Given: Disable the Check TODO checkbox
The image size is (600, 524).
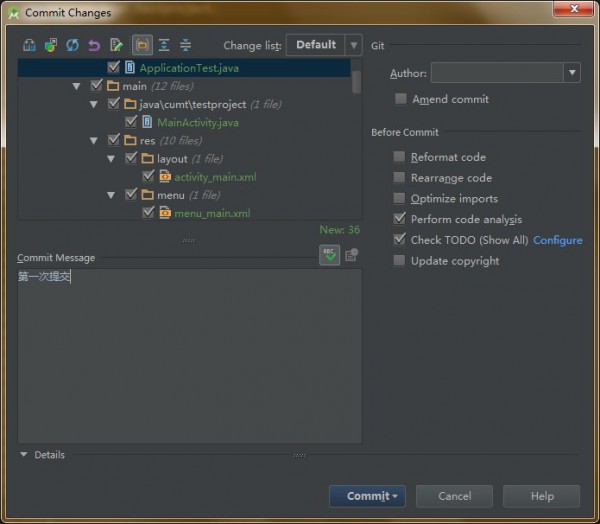Looking at the screenshot, I should (399, 239).
